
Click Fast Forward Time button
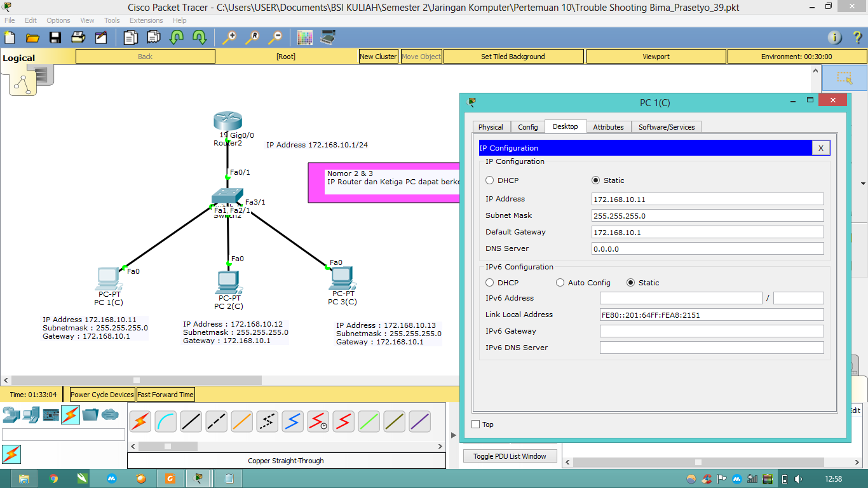(x=165, y=395)
